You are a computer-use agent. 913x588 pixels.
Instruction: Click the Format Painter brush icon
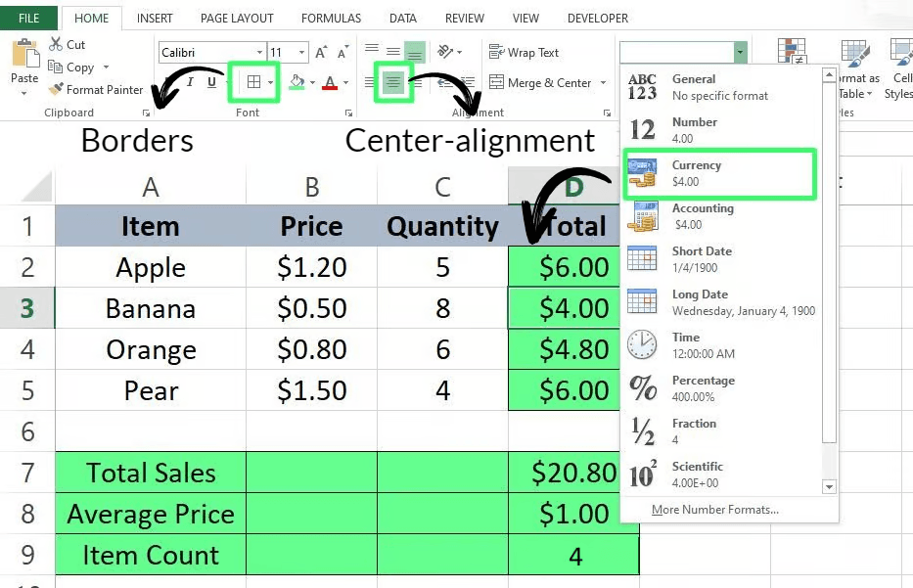point(56,90)
